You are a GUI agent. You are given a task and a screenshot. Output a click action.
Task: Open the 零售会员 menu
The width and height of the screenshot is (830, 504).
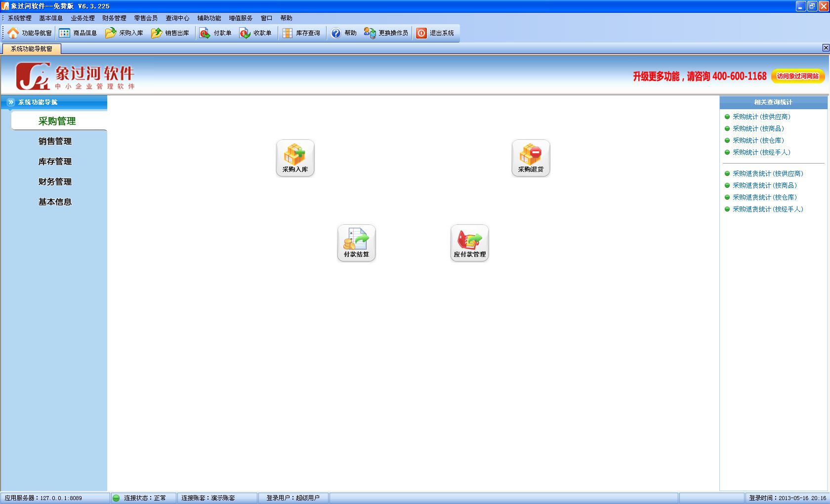[x=146, y=18]
